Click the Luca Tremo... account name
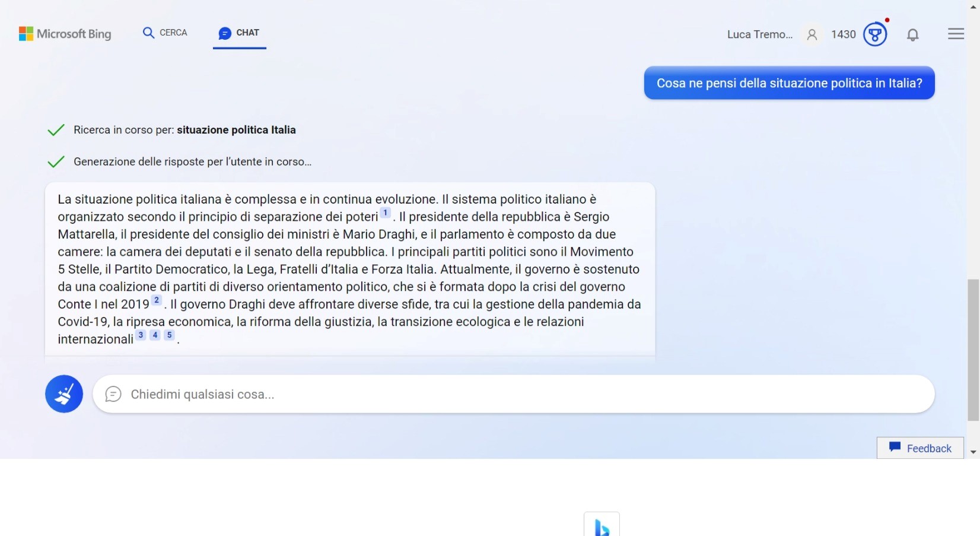Viewport: 980px width, 536px height. coord(760,34)
